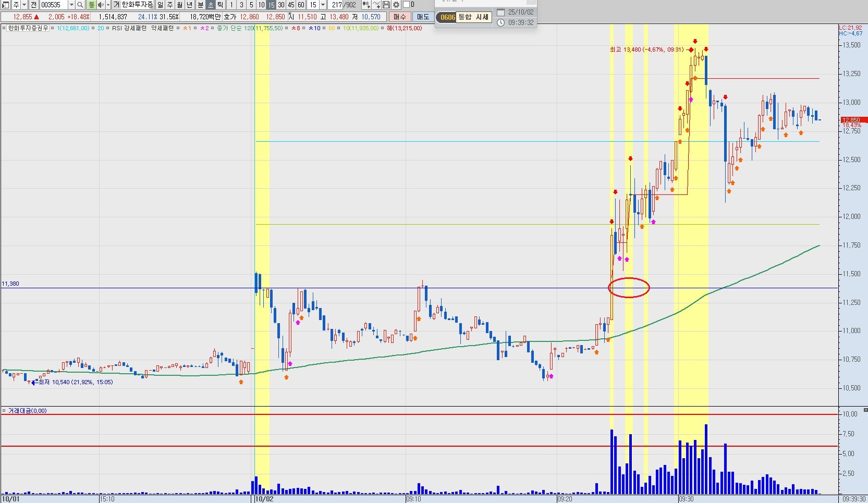Add an indicator via the line-plus icon
The image size is (868, 503).
377,5
